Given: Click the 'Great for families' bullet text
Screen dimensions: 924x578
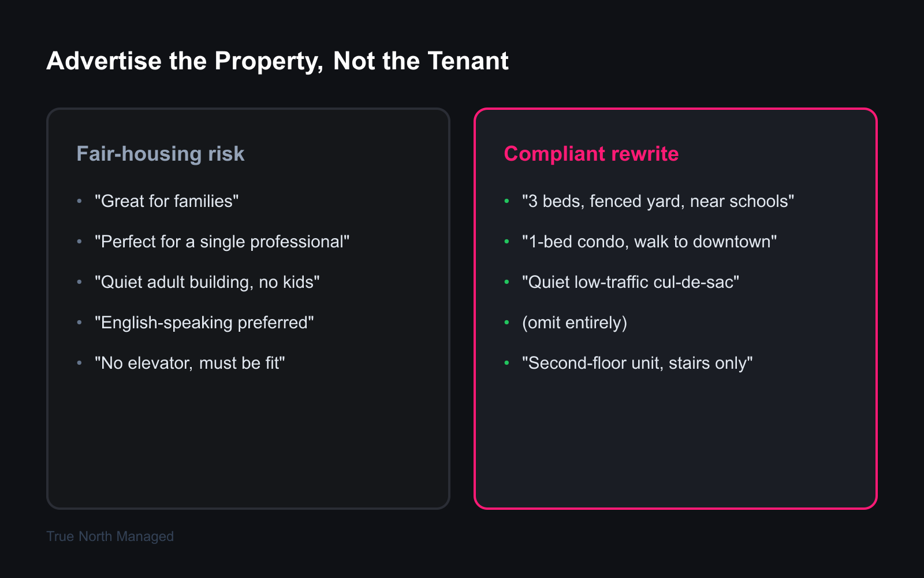Looking at the screenshot, I should 167,201.
